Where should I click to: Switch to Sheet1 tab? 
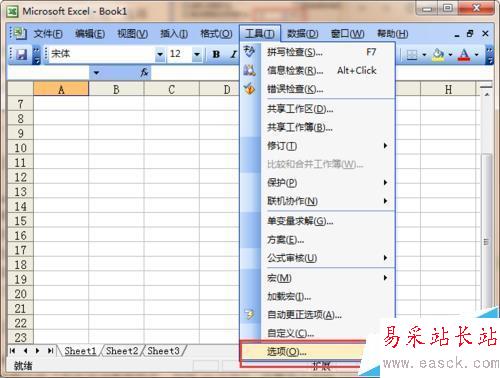pyautogui.click(x=80, y=351)
